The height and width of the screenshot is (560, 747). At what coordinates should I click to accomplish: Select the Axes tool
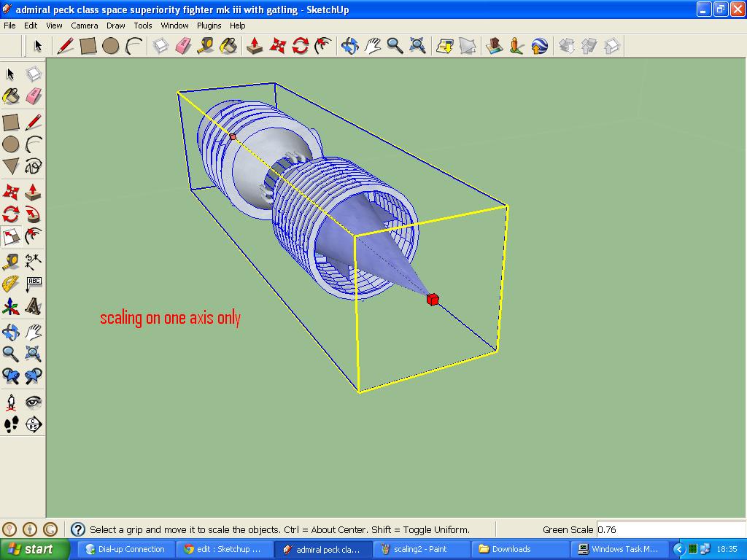pos(10,306)
